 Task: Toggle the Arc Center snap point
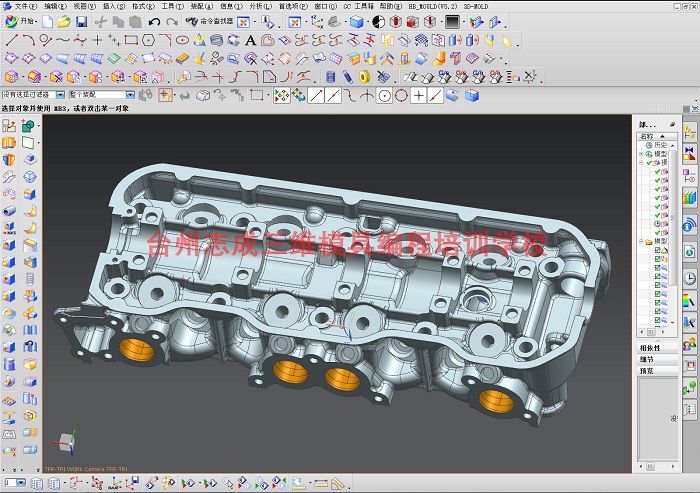point(384,96)
